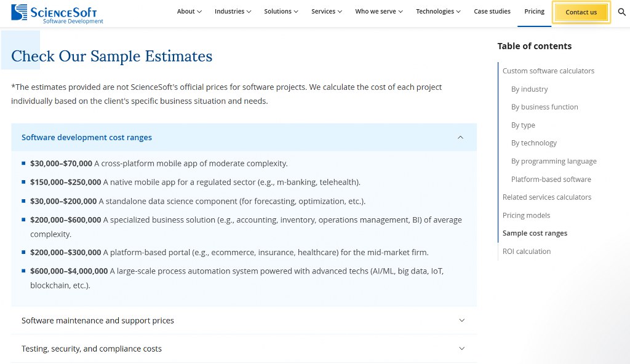The width and height of the screenshot is (630, 364).
Task: Expand Software maintenance and support prices
Action: (244, 320)
